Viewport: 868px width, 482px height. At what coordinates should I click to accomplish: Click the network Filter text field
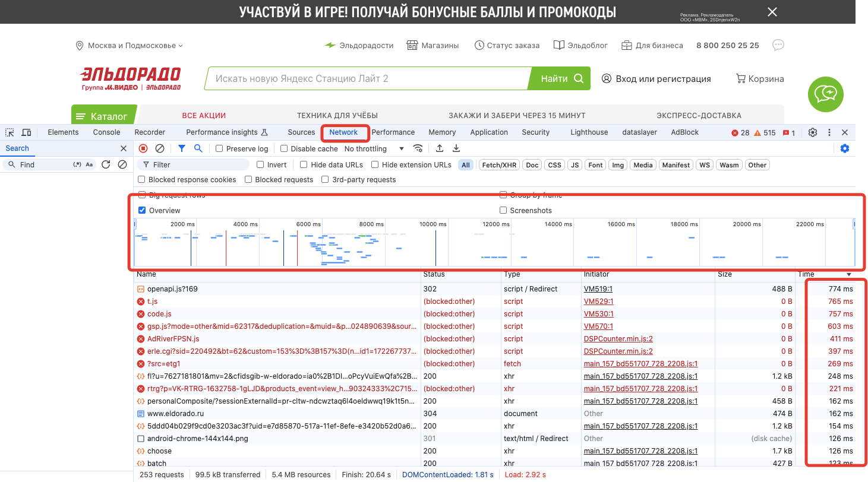[194, 165]
